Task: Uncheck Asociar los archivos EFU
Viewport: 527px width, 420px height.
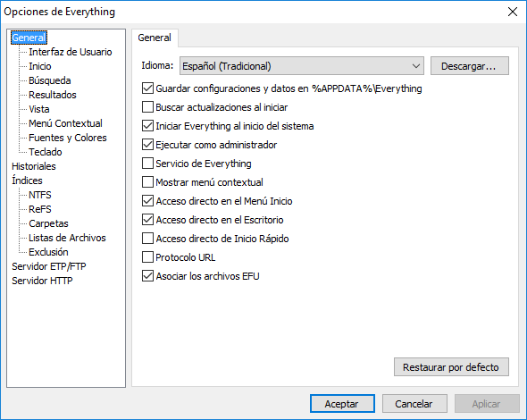Action: (147, 276)
